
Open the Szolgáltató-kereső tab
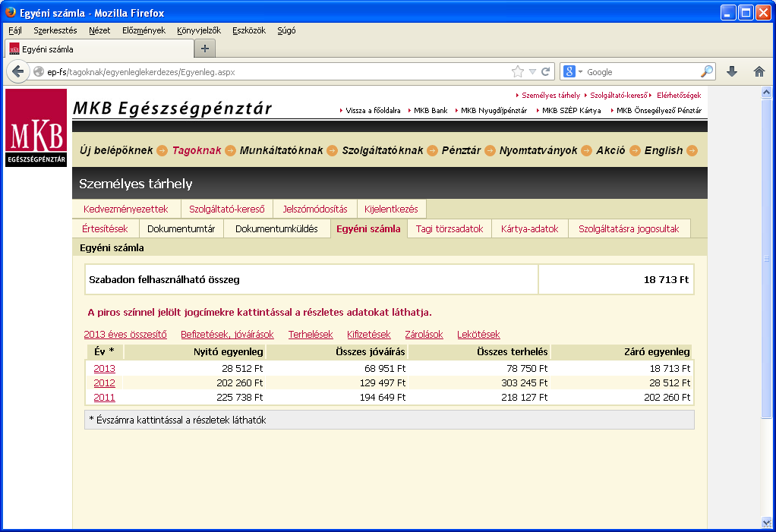227,209
